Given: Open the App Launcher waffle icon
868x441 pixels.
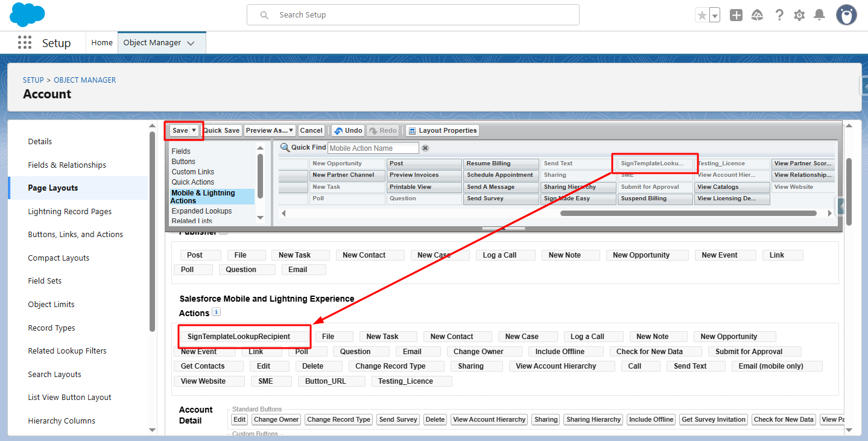Looking at the screenshot, I should tap(25, 43).
